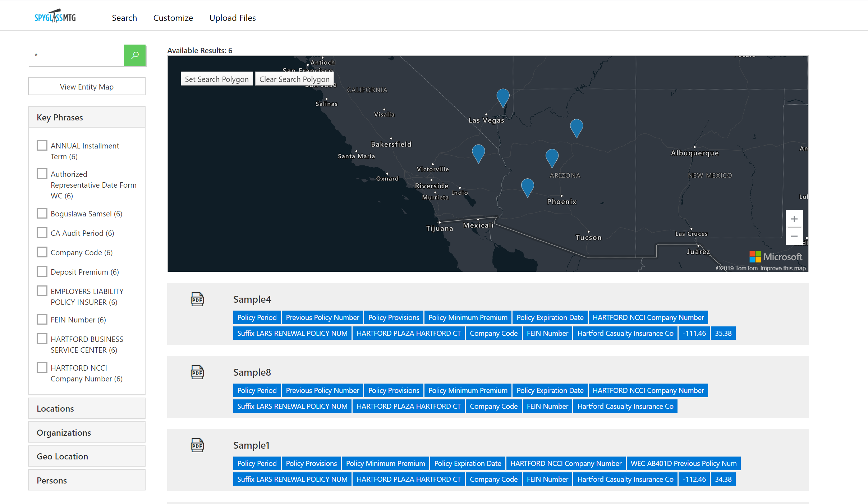Open the Sample8 PDF document icon
The image size is (868, 504).
[197, 372]
